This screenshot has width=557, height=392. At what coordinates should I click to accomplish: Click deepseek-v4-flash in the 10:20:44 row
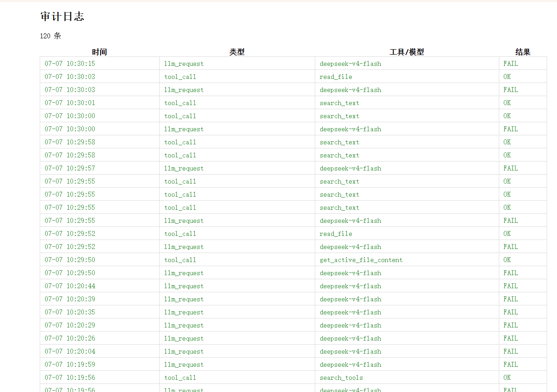coord(350,286)
